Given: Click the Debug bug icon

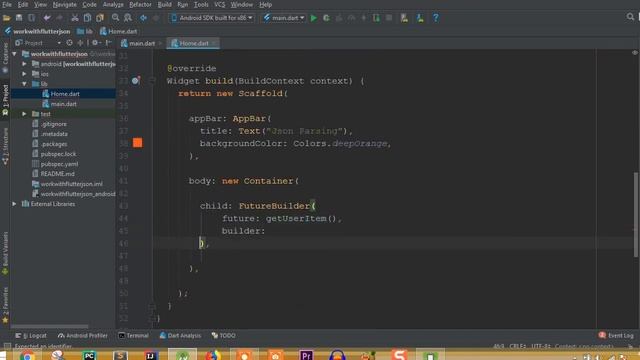Looking at the screenshot, I should pos(326,18).
